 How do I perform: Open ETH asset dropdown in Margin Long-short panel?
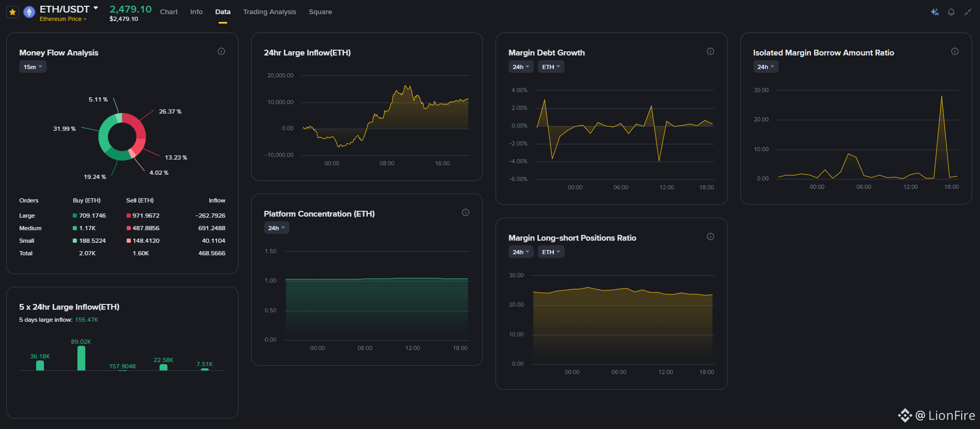[x=551, y=252]
